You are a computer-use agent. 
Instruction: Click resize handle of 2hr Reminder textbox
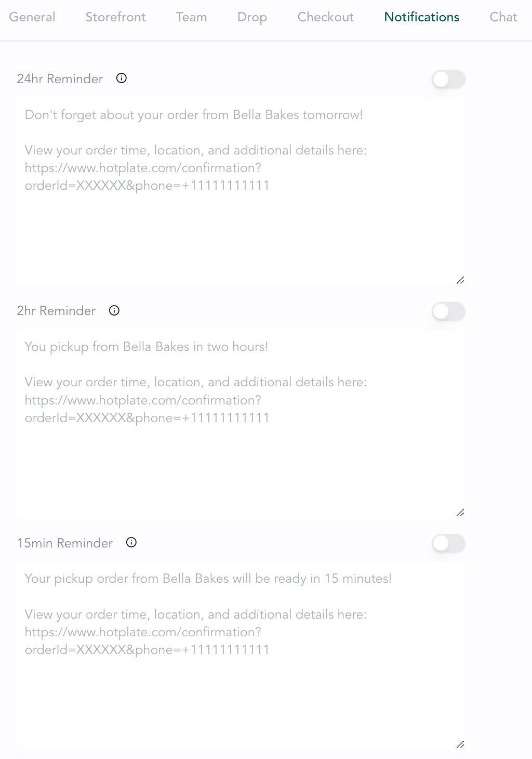(460, 513)
